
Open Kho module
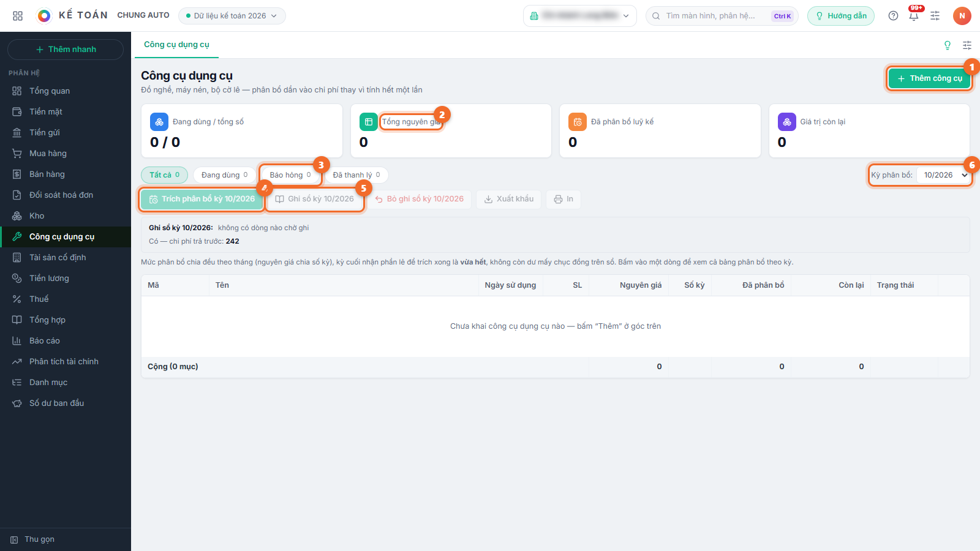click(x=66, y=216)
